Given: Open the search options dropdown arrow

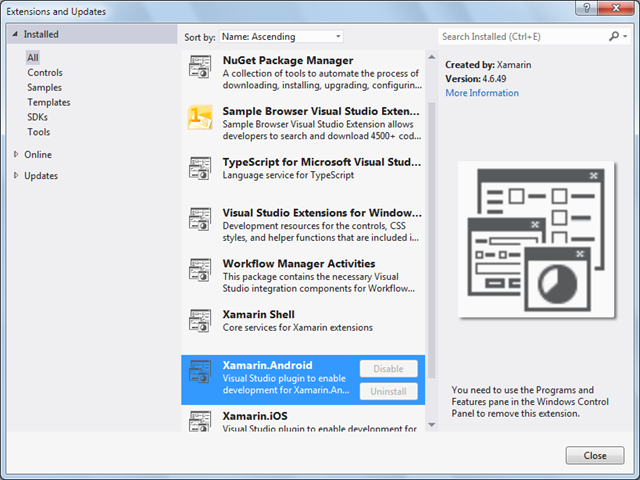Looking at the screenshot, I should (x=625, y=36).
